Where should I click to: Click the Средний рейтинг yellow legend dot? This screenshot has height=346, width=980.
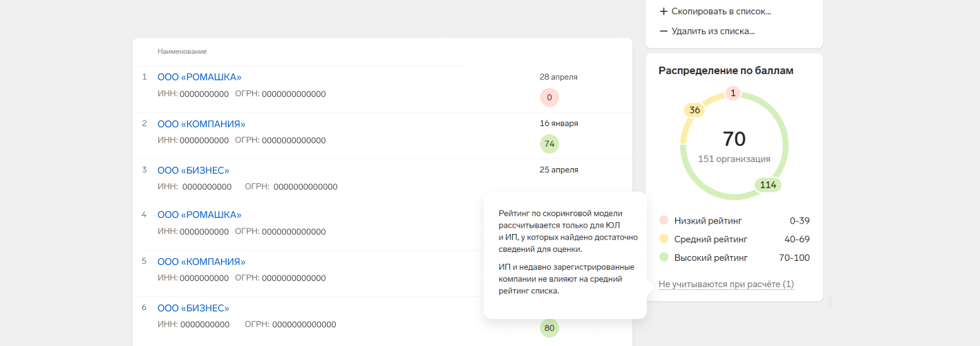[x=663, y=239]
